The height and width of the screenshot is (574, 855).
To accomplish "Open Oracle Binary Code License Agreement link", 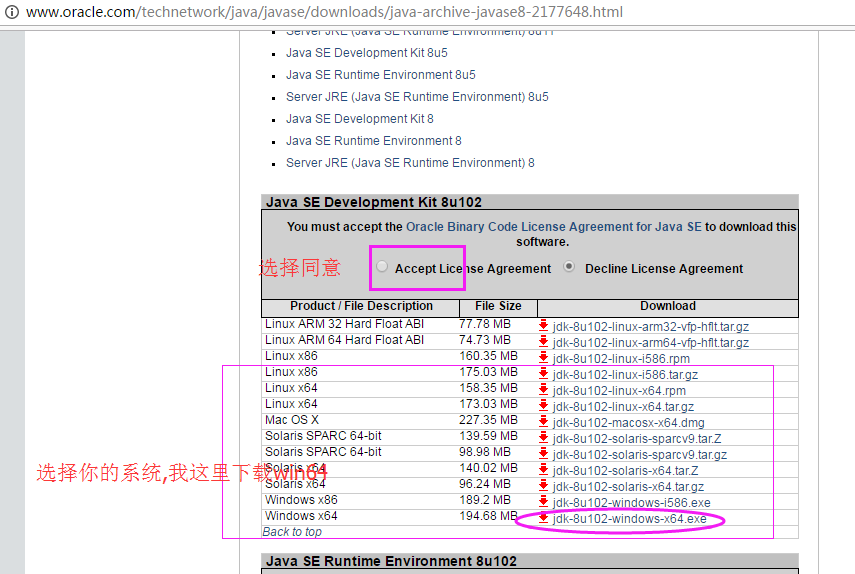I will tap(554, 227).
